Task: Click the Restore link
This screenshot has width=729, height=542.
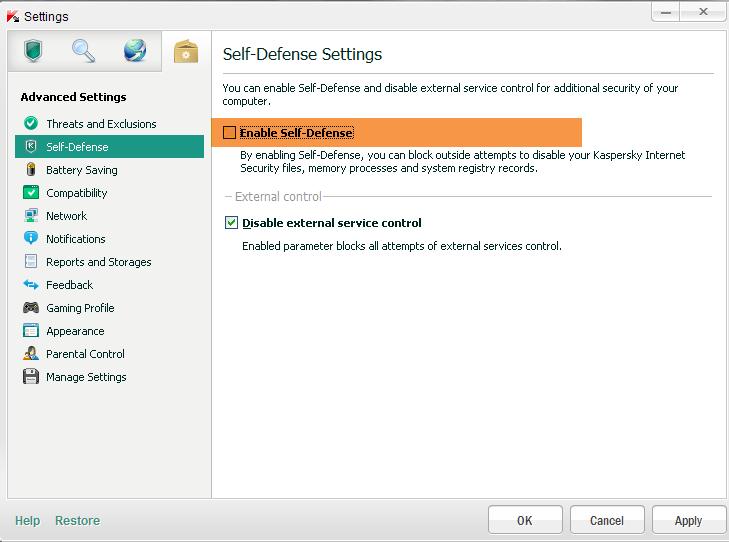Action: [x=78, y=520]
